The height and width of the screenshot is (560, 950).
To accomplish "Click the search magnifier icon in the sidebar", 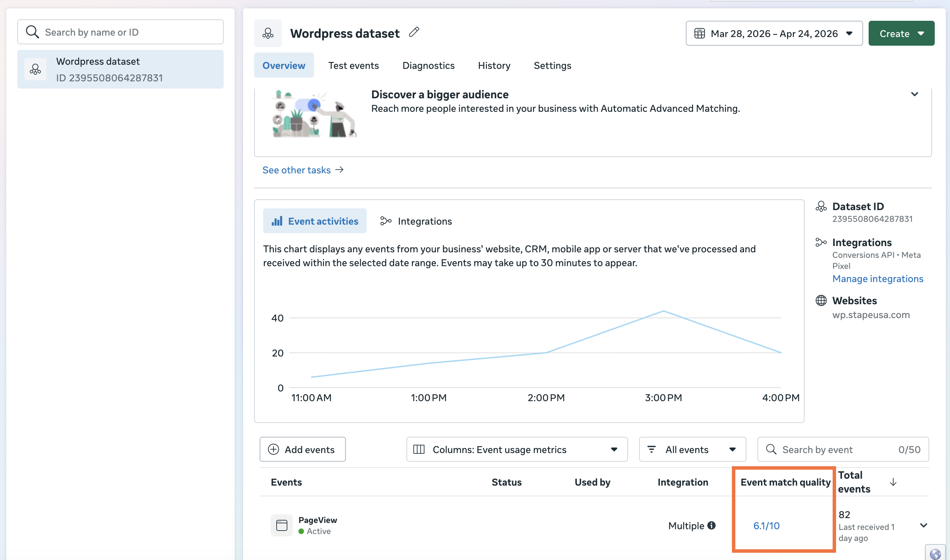I will (33, 32).
